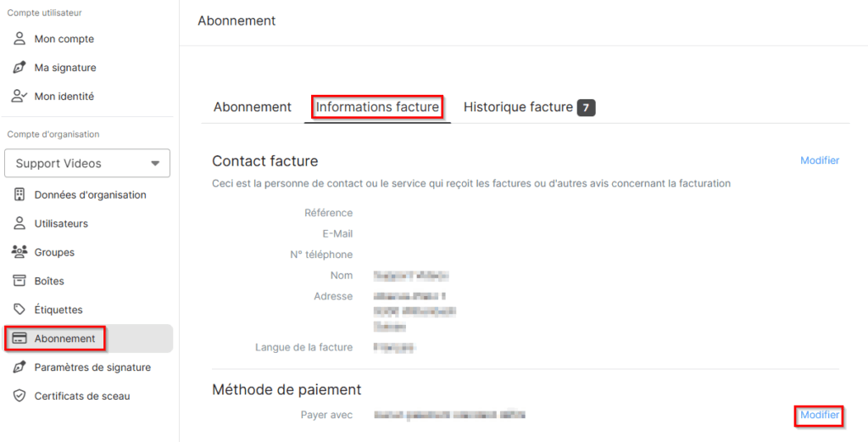Expand organisation selector with arrow
Viewport: 868px width, 442px height.
(x=155, y=164)
